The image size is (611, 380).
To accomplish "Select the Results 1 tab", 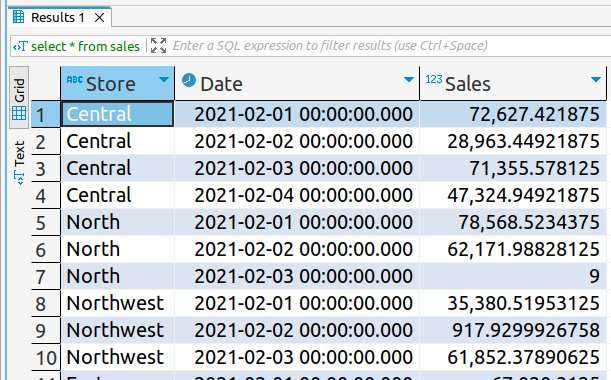I will (59, 18).
